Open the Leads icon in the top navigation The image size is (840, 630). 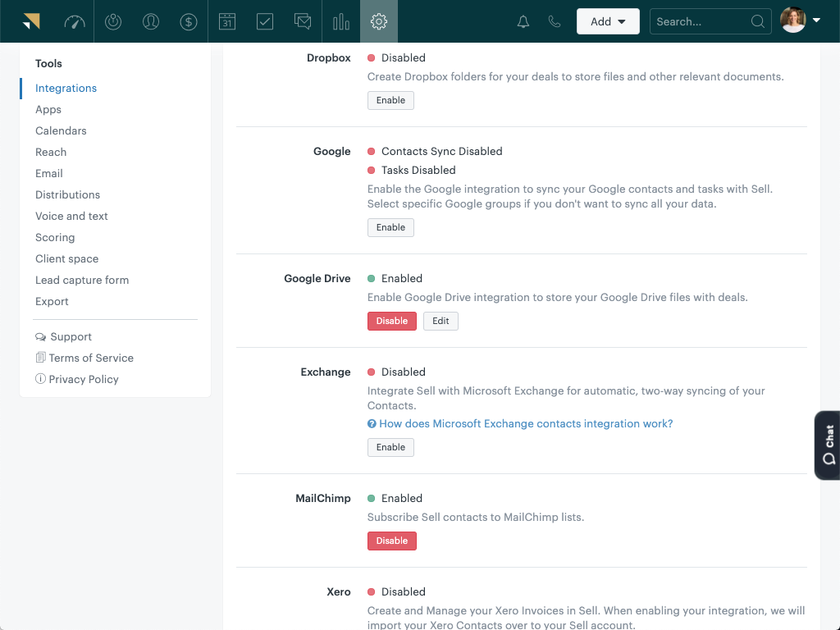(x=113, y=21)
